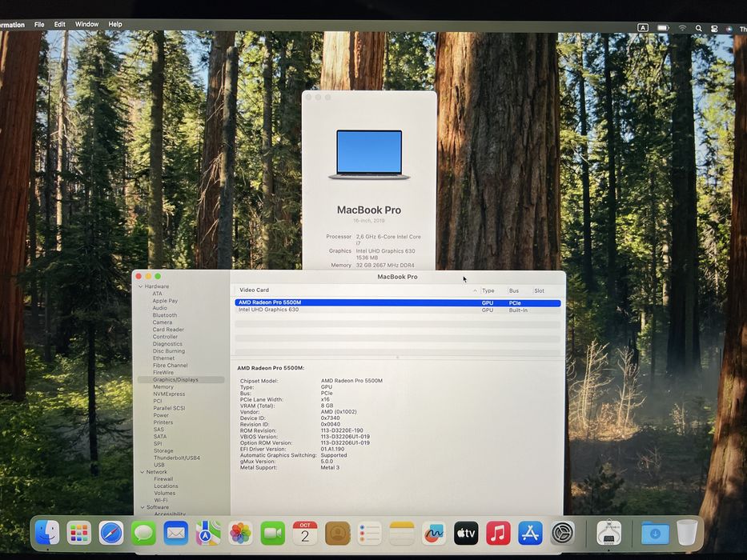Open the Help menu
The height and width of the screenshot is (560, 747).
(115, 24)
